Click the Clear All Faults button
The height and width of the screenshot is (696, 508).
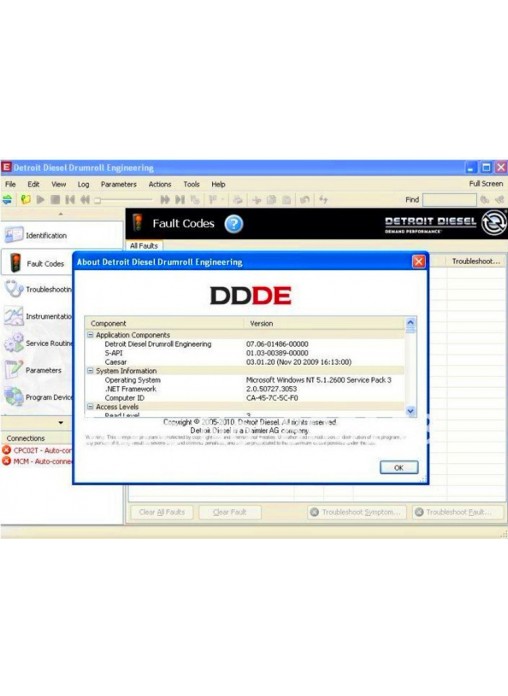[x=162, y=512]
